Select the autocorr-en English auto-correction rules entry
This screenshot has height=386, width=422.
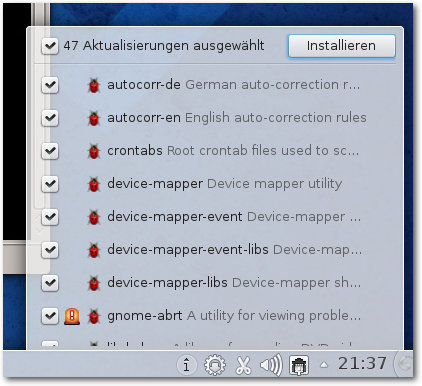(237, 118)
